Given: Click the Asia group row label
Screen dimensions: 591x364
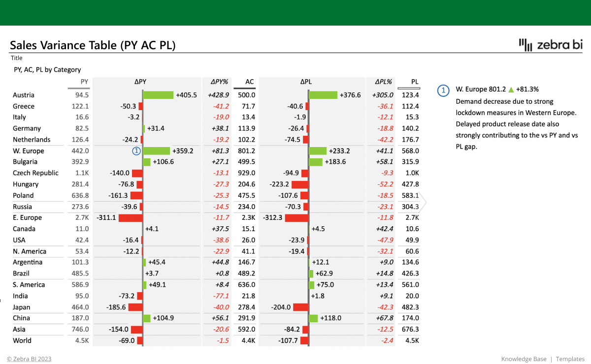Looking at the screenshot, I should tap(19, 329).
